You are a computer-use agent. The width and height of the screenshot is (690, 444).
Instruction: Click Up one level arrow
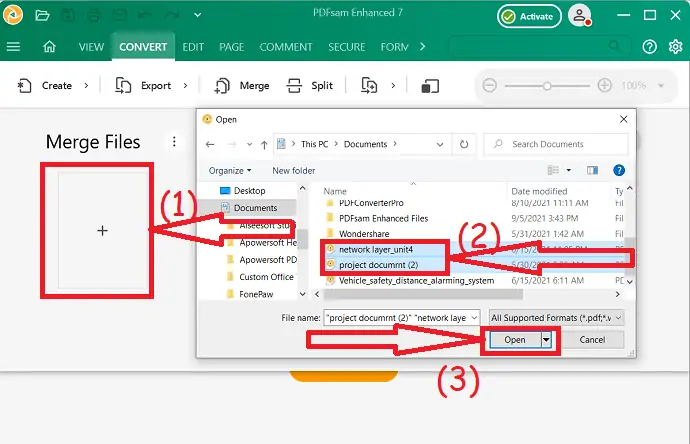[264, 144]
